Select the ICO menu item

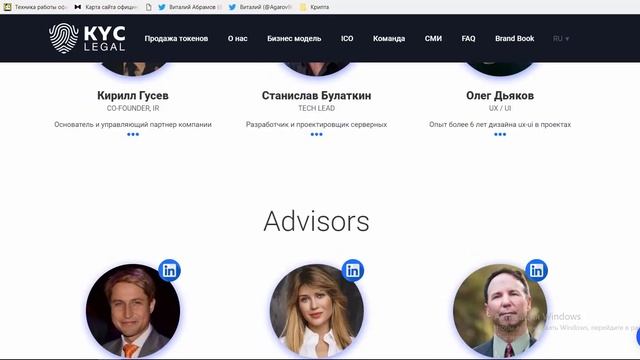pyautogui.click(x=347, y=38)
